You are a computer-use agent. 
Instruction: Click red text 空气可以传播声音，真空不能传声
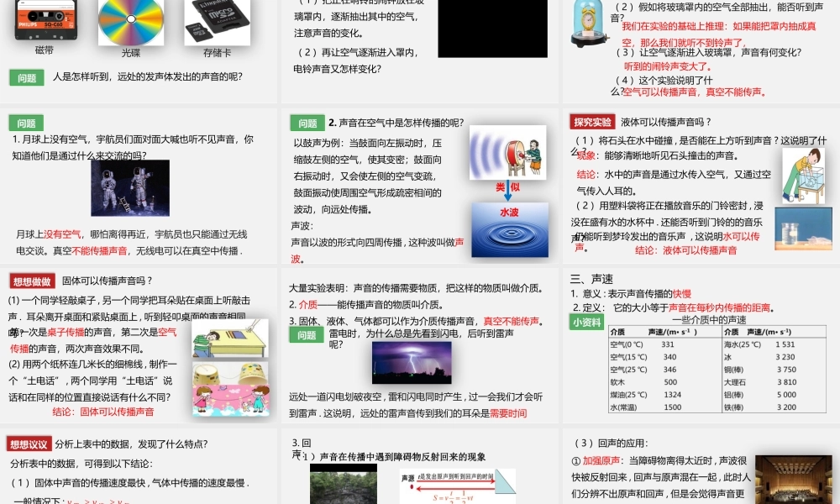(x=695, y=92)
